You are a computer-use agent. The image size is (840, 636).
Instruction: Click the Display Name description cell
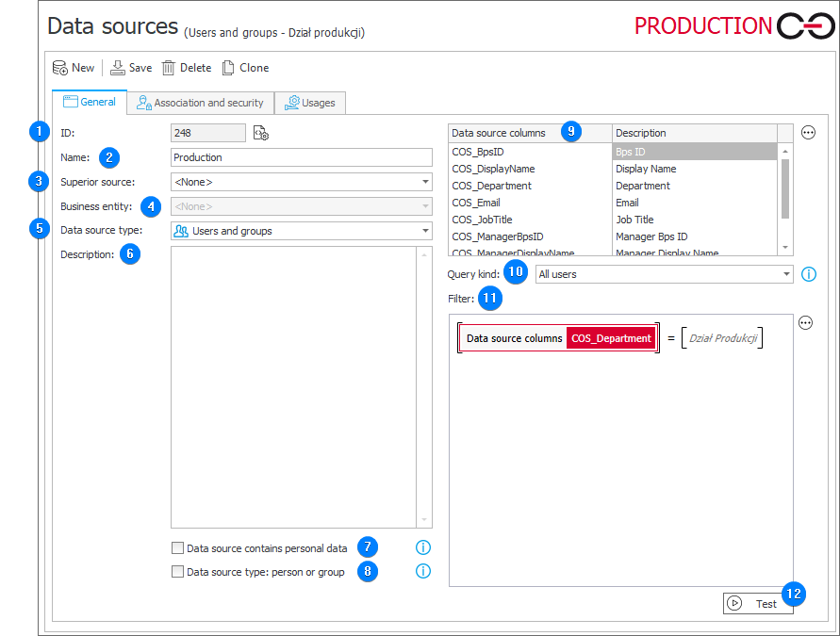click(x=695, y=169)
